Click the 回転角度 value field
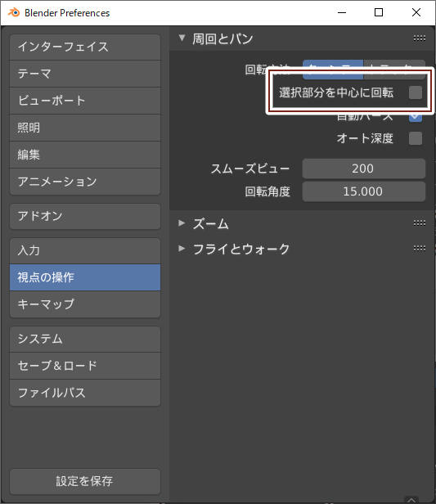Image resolution: width=436 pixels, height=504 pixels. pos(364,191)
